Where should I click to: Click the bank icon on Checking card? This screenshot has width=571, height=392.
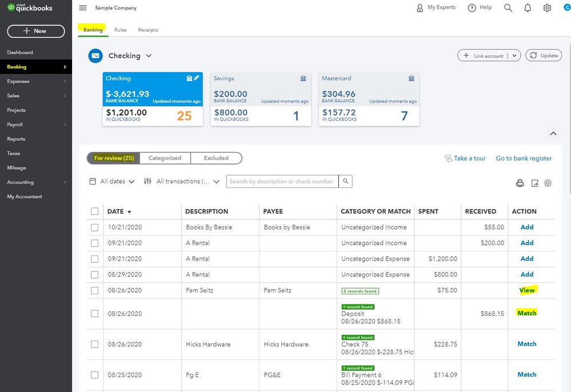[x=189, y=78]
